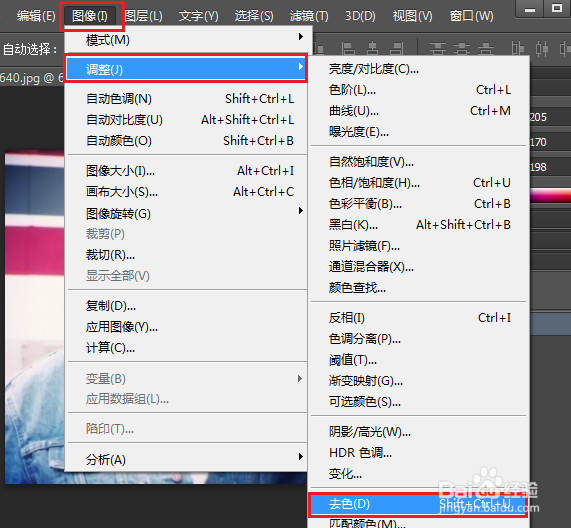Select 颜色查找... adjustment
This screenshot has height=528, width=571.
click(418, 288)
